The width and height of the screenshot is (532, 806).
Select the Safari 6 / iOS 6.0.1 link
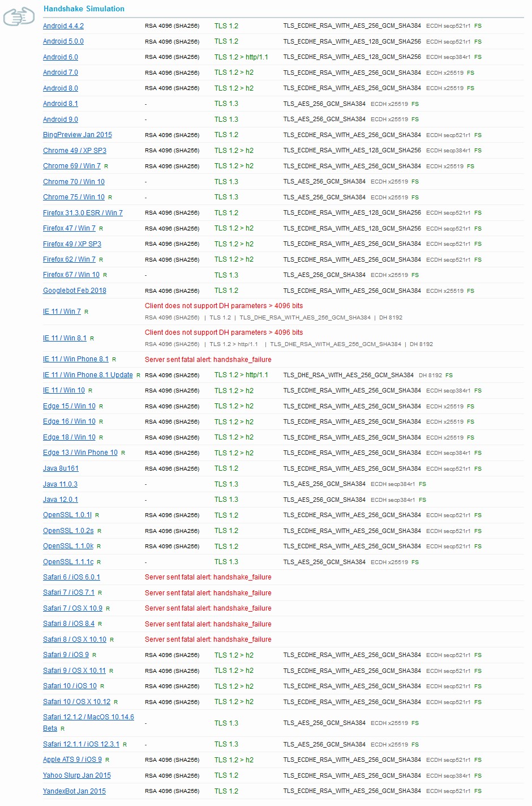pyautogui.click(x=71, y=577)
